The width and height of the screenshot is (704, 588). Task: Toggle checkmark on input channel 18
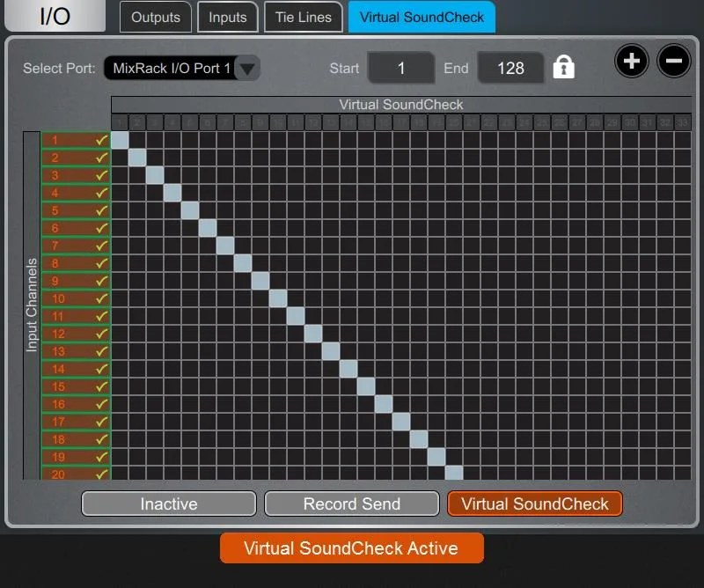click(x=102, y=439)
